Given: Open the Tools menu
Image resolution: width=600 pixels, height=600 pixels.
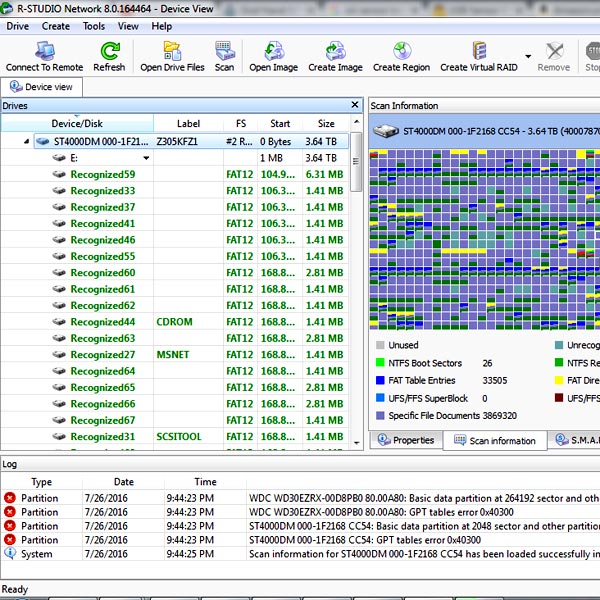Looking at the screenshot, I should (94, 26).
